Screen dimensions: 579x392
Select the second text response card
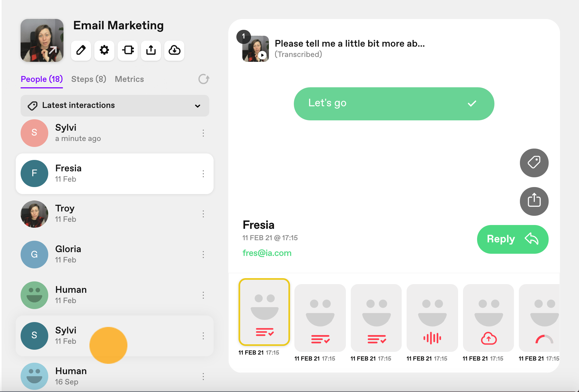[x=320, y=318]
